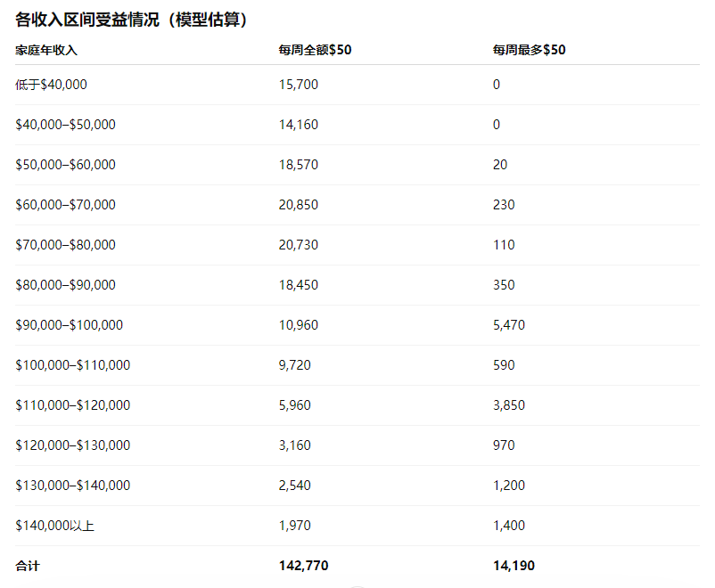Select the 5,470 cell
Image resolution: width=715 pixels, height=588 pixels.
(x=508, y=325)
